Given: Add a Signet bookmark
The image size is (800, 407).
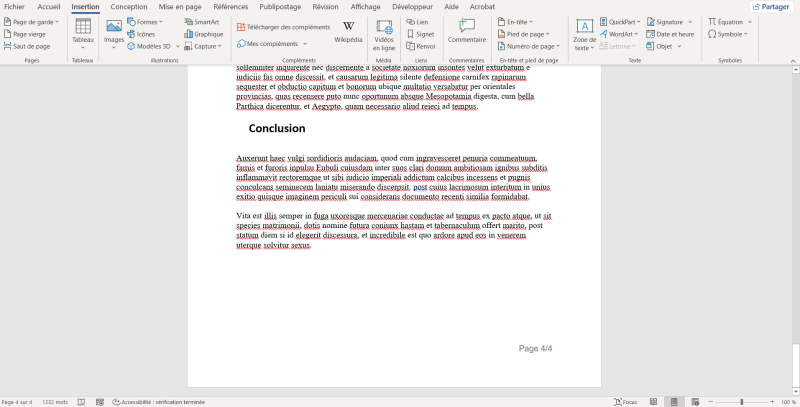Looking at the screenshot, I should pyautogui.click(x=420, y=34).
